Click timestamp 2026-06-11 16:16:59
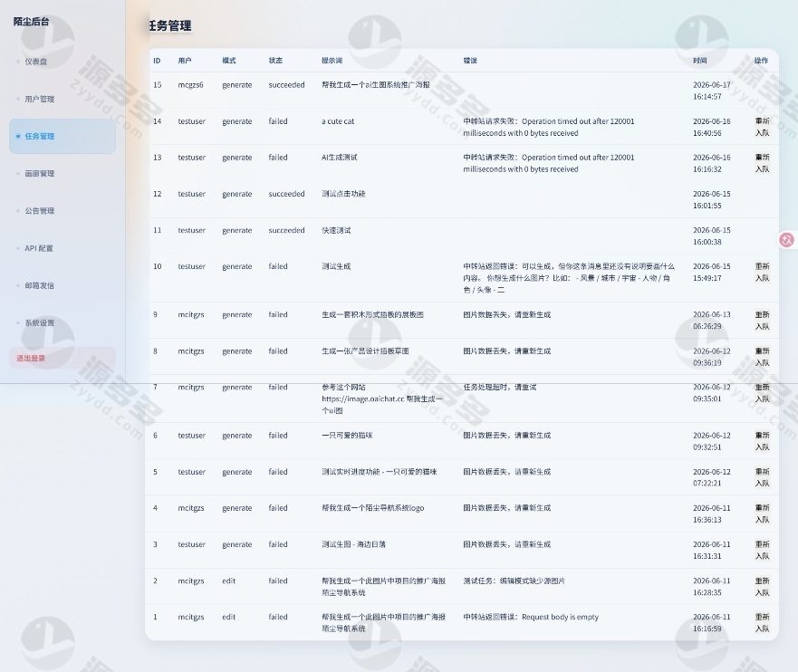This screenshot has width=798, height=672. [711, 623]
